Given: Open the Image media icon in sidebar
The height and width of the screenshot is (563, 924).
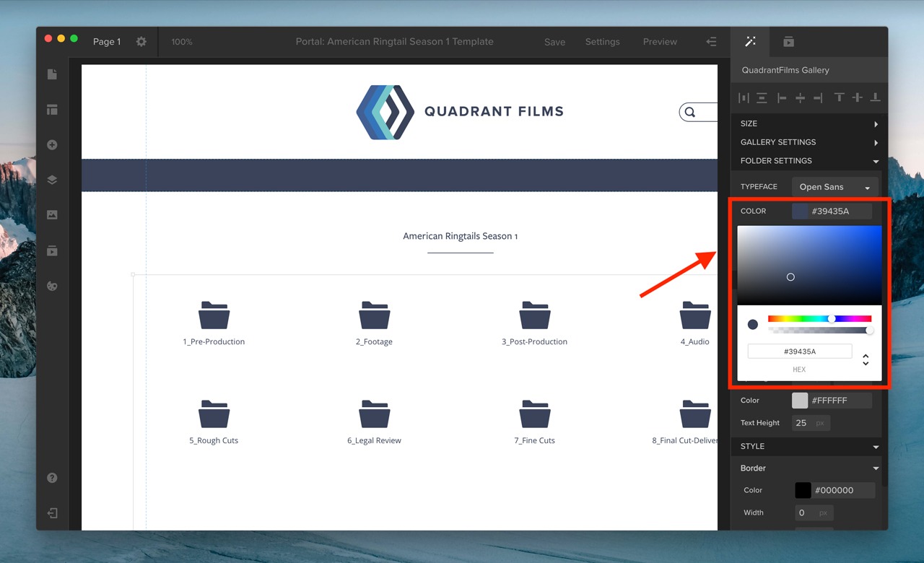Looking at the screenshot, I should [x=52, y=215].
